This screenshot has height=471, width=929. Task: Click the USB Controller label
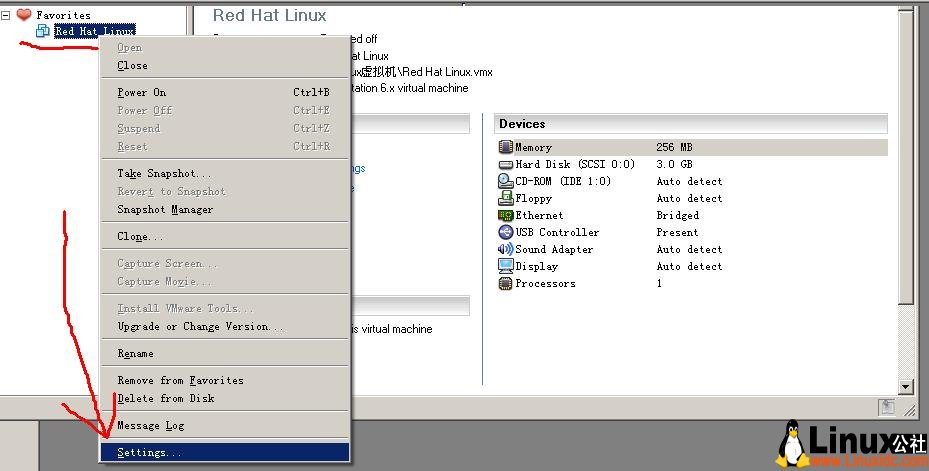[557, 232]
